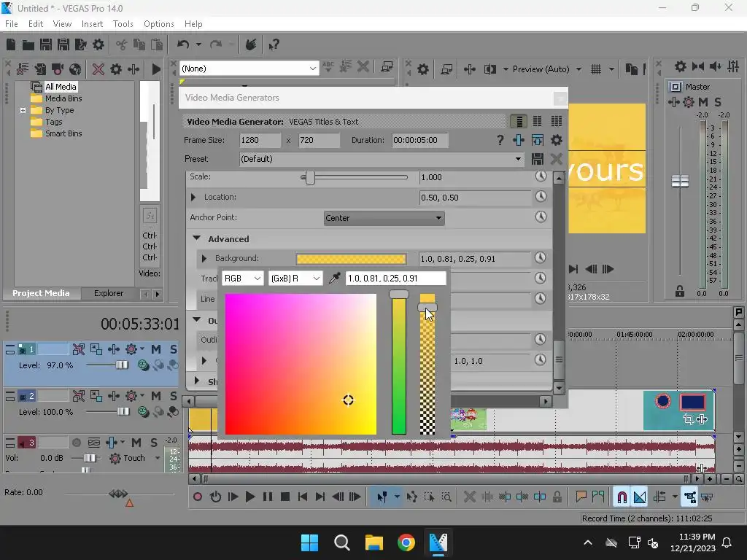The height and width of the screenshot is (560, 747).
Task: Select Media Bins folder in tree
Action: point(63,98)
